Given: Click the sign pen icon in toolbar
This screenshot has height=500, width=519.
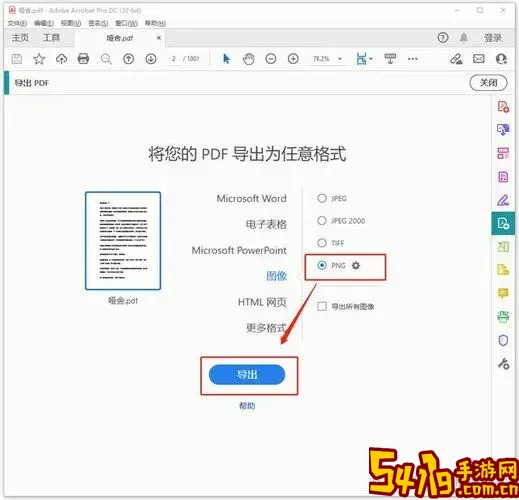Looking at the screenshot, I should (456, 59).
